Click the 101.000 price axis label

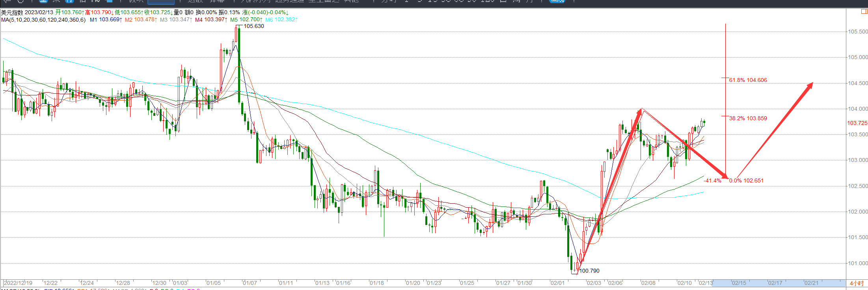[858, 263]
